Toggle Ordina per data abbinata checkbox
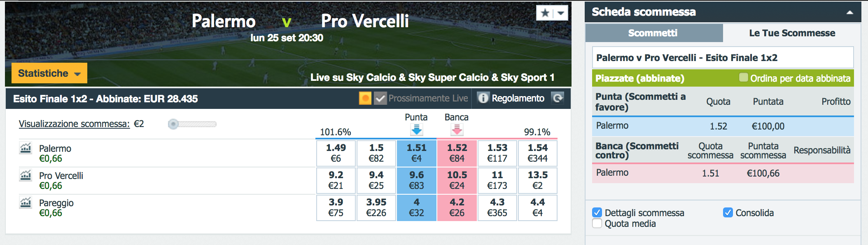The image size is (868, 245). click(x=743, y=78)
